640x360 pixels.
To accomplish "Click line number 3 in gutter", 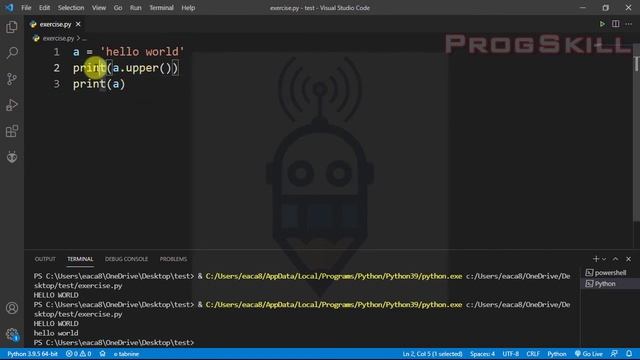I will [x=56, y=84].
